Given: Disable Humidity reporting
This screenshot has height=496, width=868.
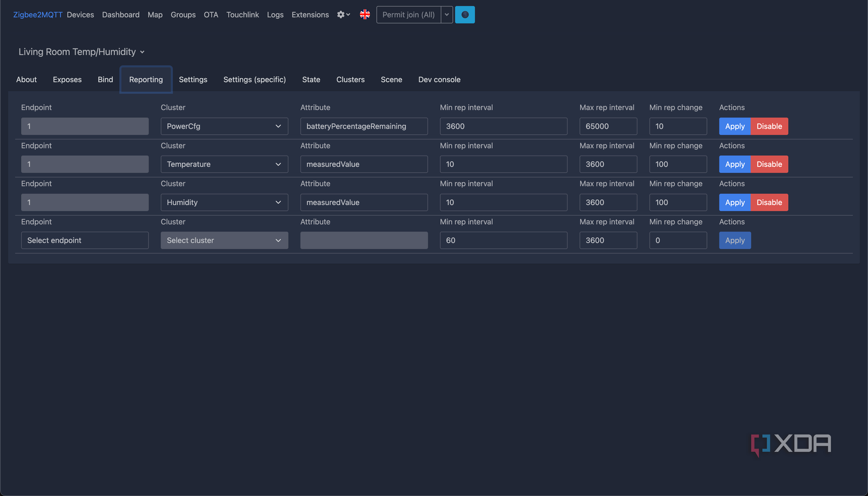Looking at the screenshot, I should point(769,202).
